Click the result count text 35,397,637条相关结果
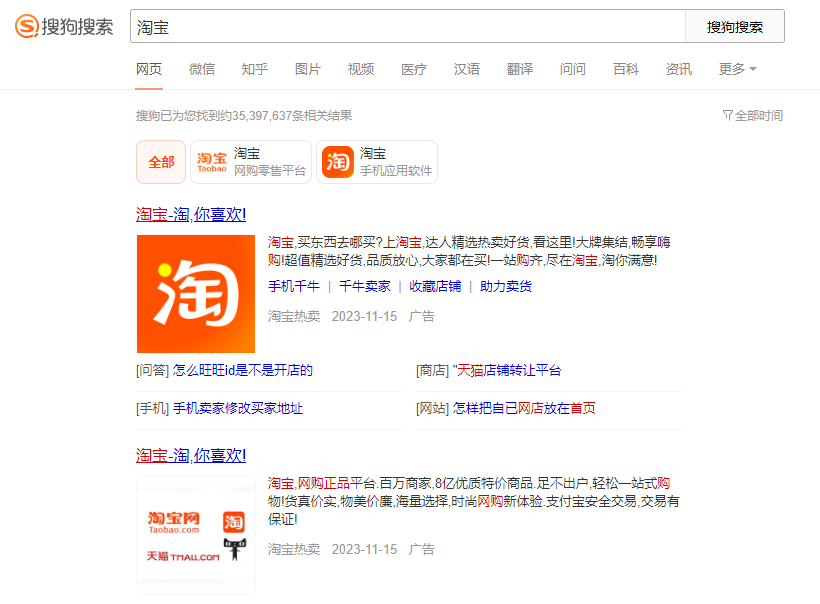The image size is (820, 604). 292,116
